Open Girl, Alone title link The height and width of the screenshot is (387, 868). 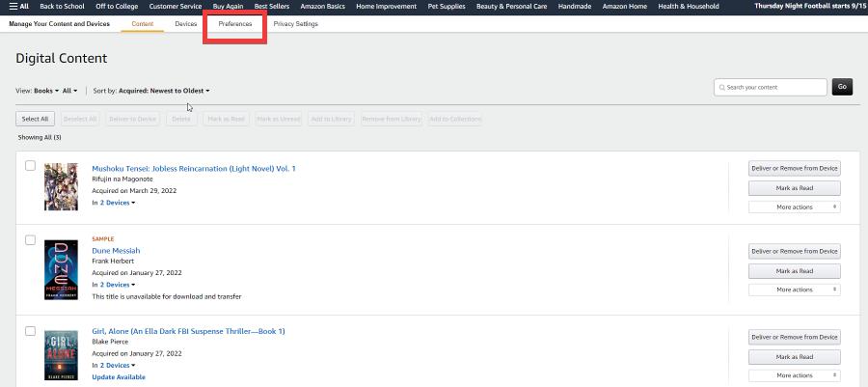point(188,332)
